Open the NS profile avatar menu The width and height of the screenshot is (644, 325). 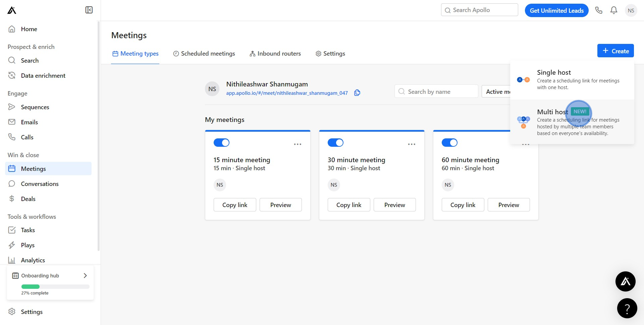click(631, 10)
